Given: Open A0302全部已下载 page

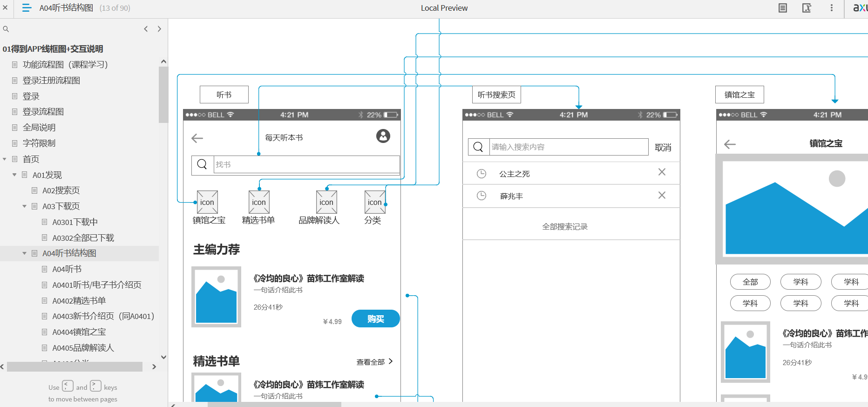Looking at the screenshot, I should 83,238.
